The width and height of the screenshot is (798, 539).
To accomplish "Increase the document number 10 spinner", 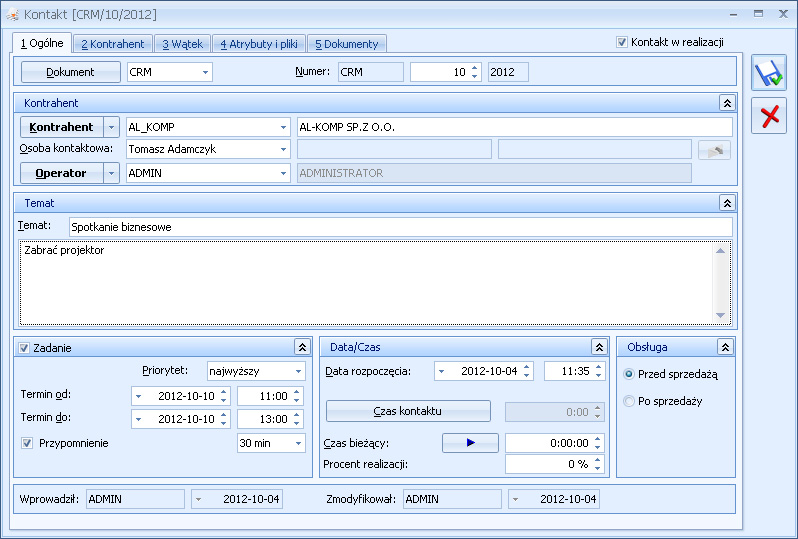I will pos(474,68).
